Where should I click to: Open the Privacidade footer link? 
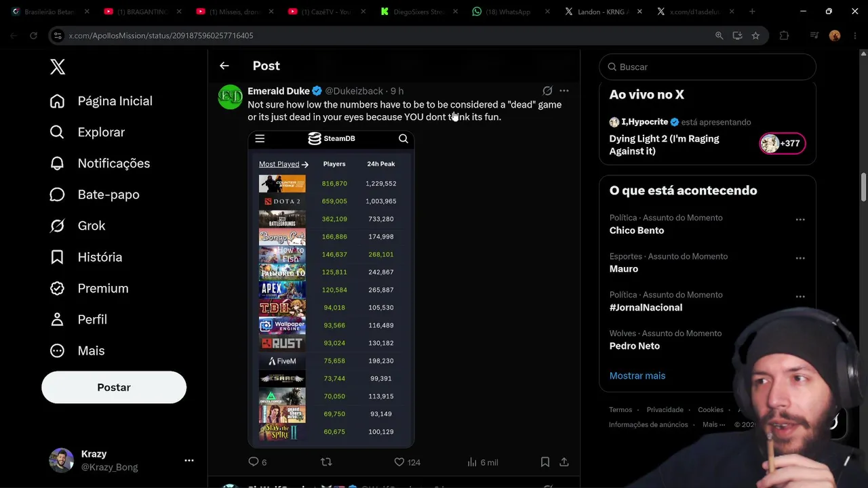(x=665, y=409)
